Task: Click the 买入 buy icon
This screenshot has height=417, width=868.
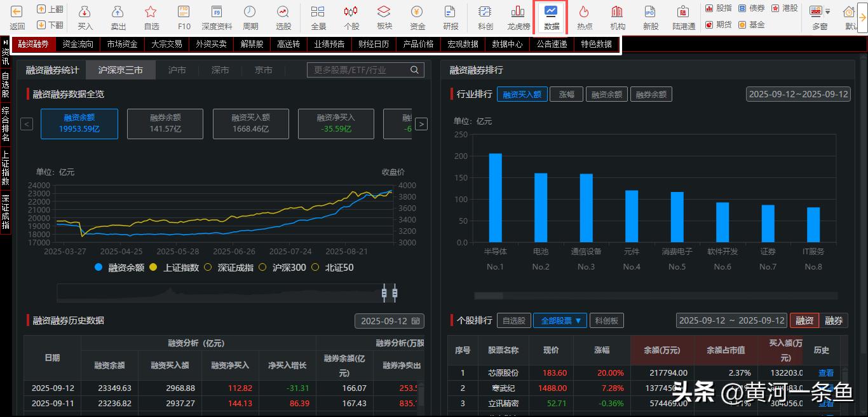Action: [85, 17]
